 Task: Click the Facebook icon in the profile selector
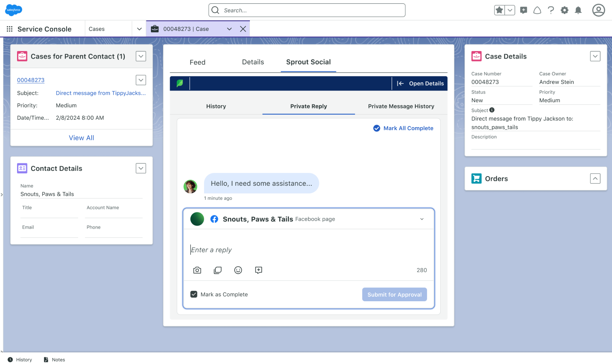(x=214, y=219)
